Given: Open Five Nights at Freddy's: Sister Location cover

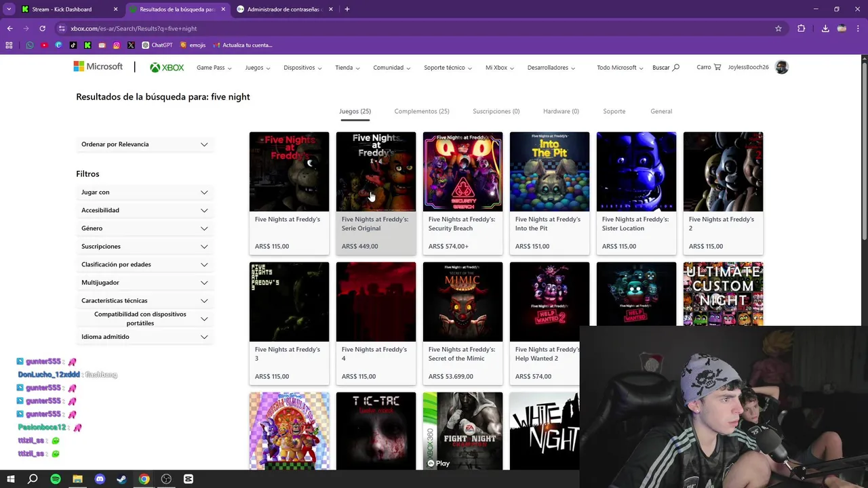Looking at the screenshot, I should pyautogui.click(x=636, y=171).
